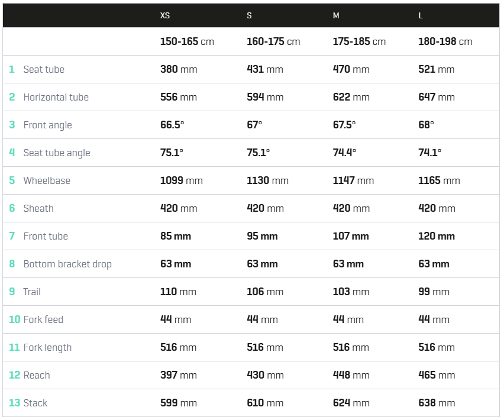
Task: Select the S size column header
Action: coord(249,15)
